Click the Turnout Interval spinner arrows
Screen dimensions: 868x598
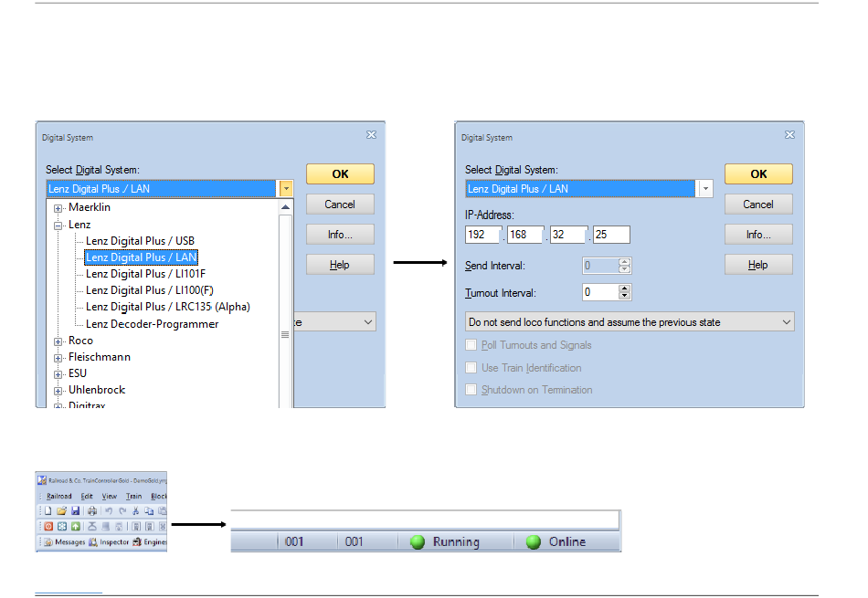pos(624,292)
